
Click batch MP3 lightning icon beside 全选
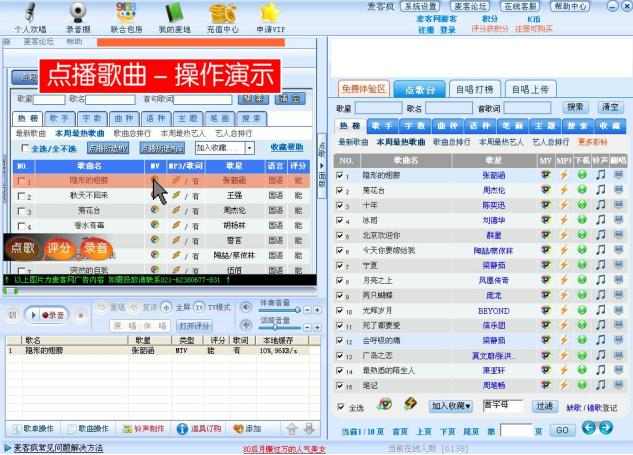coord(410,404)
